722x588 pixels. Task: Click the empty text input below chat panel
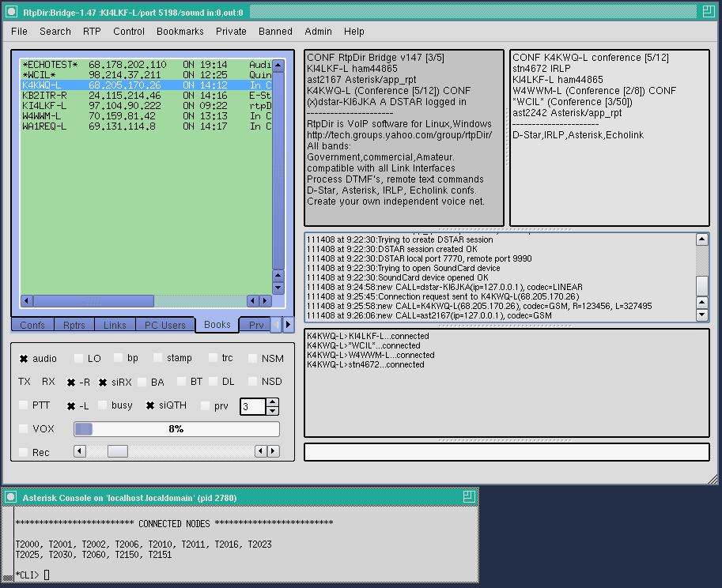pyautogui.click(x=506, y=452)
